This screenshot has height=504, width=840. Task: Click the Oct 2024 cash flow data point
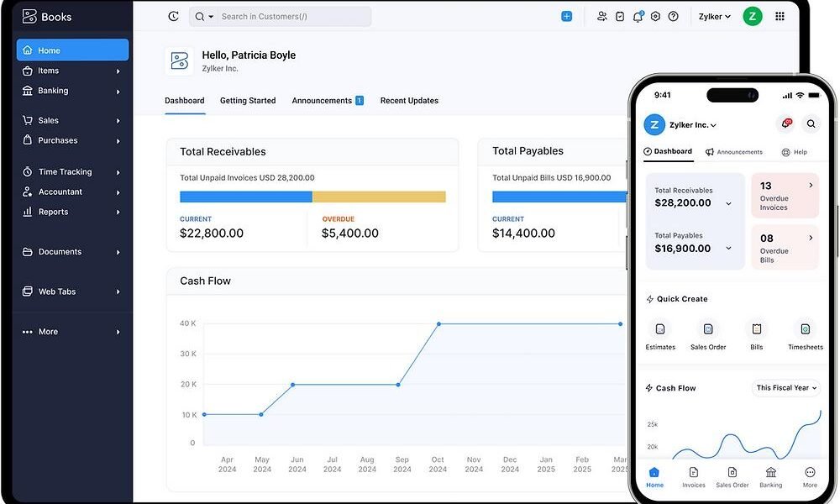tap(438, 324)
